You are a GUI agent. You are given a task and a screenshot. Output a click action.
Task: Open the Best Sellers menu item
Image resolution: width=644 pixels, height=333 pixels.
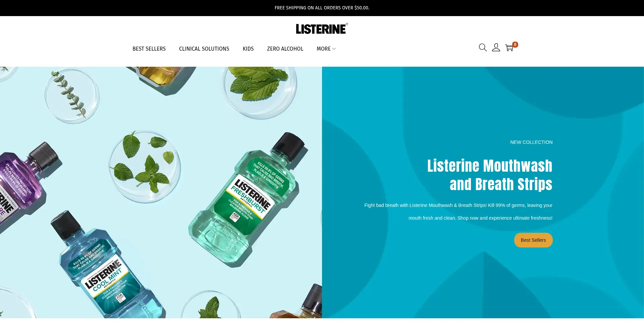pos(149,49)
